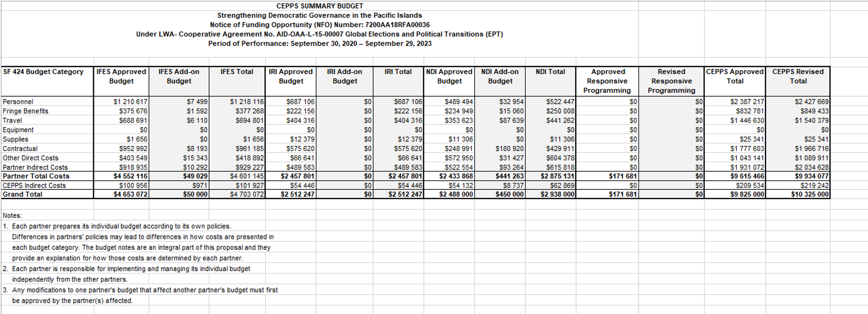Select NDI add-on Contractual value $180 920
Viewport: 868px width, 314px height.
[x=510, y=149]
